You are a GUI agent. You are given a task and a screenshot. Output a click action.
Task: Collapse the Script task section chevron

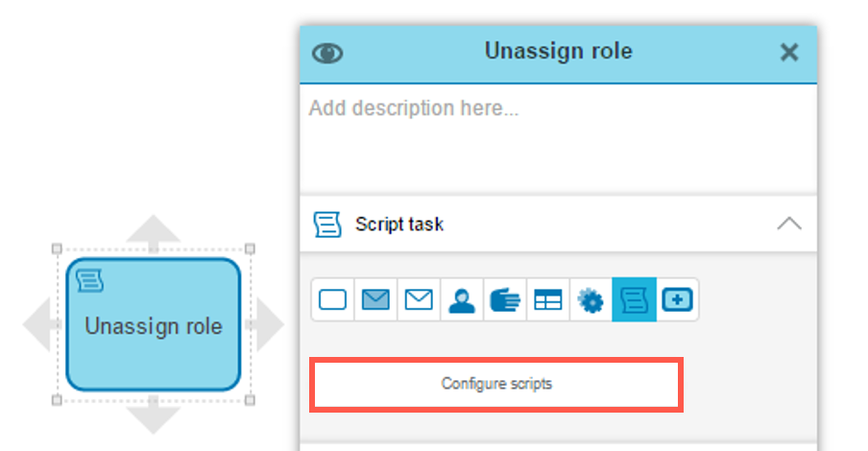point(788,225)
